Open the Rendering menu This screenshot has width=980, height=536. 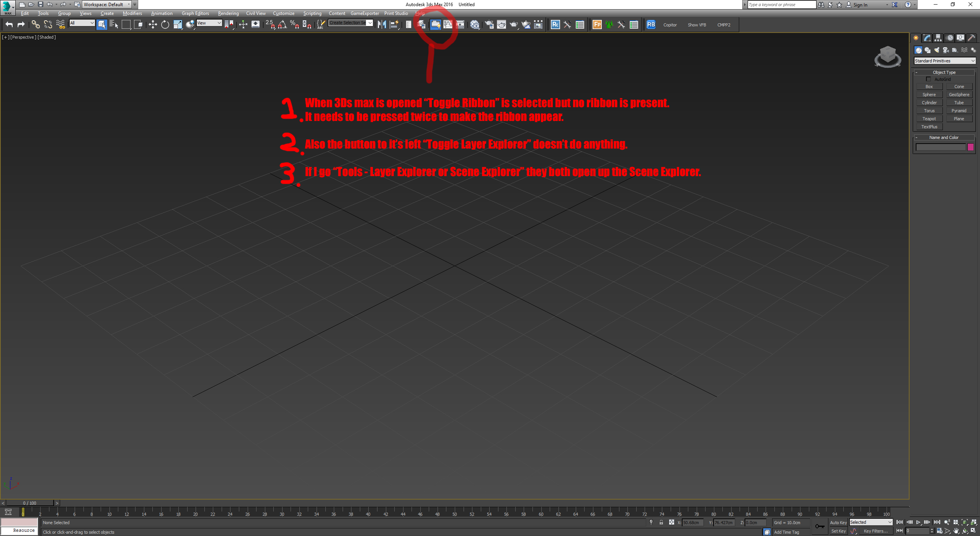point(228,13)
